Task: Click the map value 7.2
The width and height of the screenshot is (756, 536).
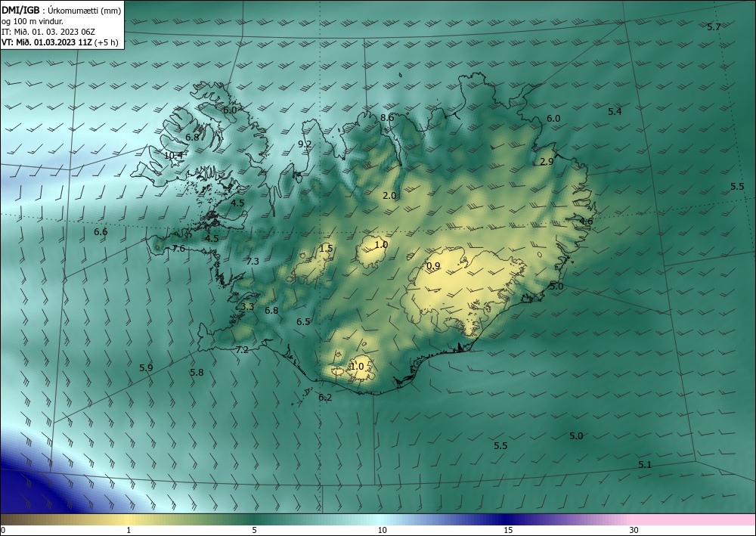Action: (x=242, y=350)
